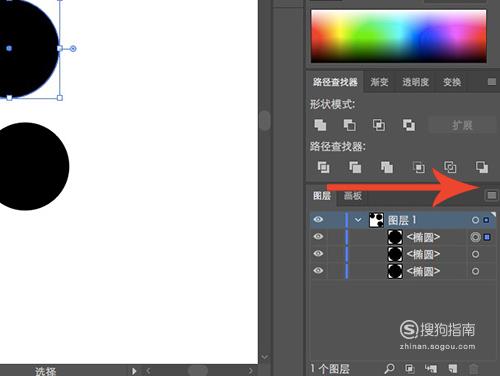Open the 变换 tab
The width and height of the screenshot is (500, 376).
(x=452, y=82)
